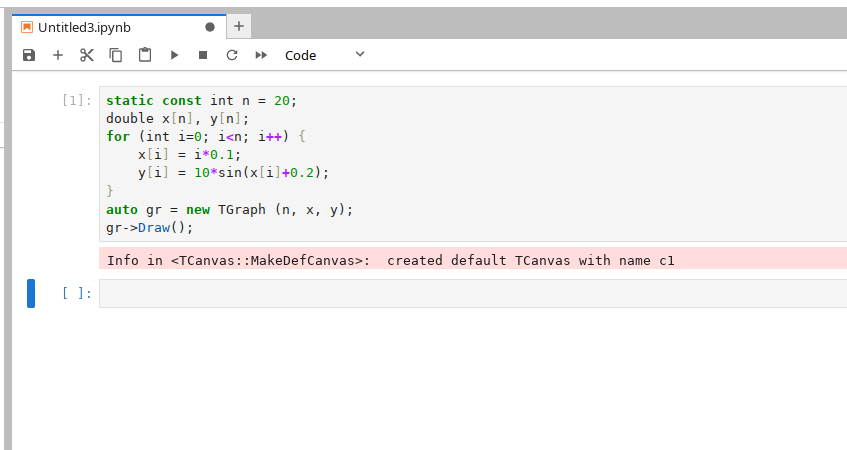Click the unsaved dot on Untitled3.ipynb tab
847x450 pixels.
tap(209, 27)
